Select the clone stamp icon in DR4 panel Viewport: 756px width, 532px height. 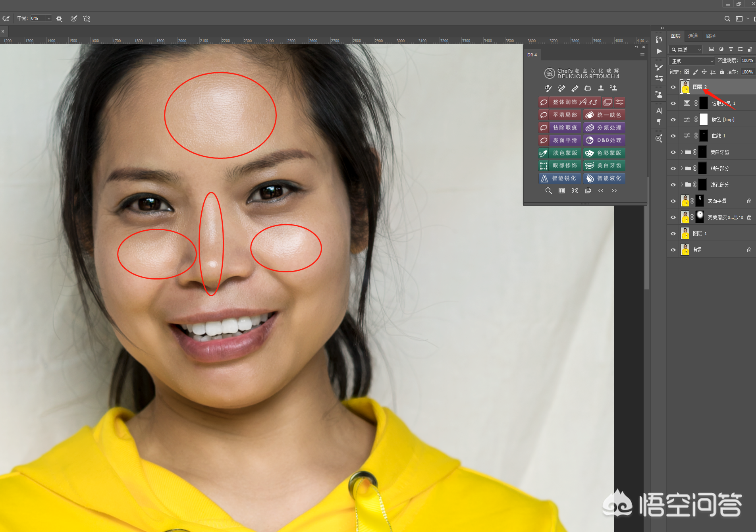601,88
